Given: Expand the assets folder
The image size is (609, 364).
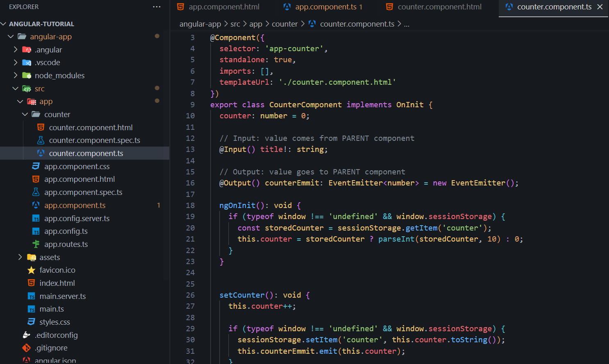Looking at the screenshot, I should pos(20,257).
